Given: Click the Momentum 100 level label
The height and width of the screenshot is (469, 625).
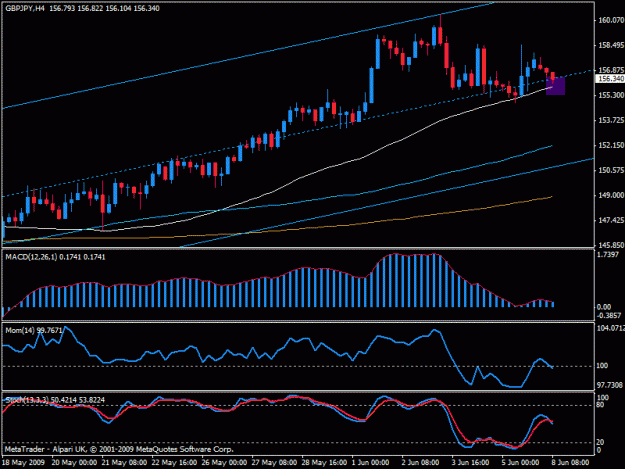Looking at the screenshot, I should pos(602,366).
